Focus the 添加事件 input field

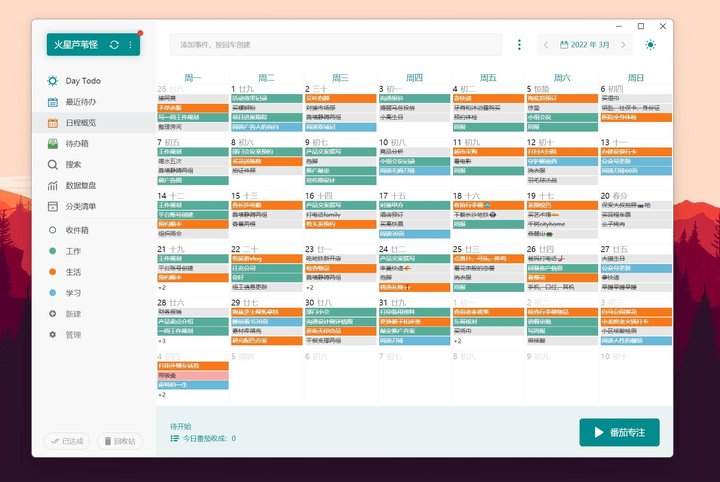point(336,45)
